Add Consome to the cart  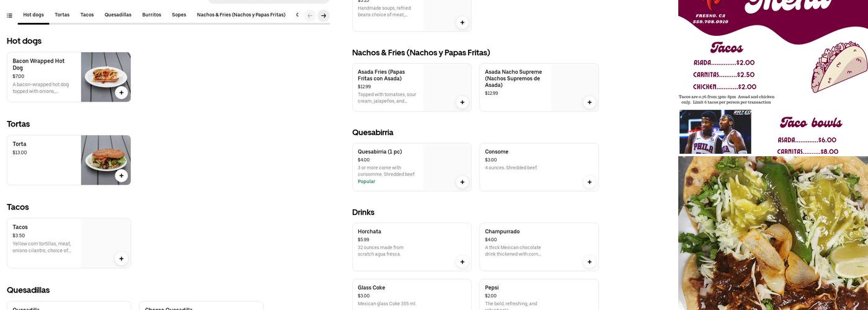[589, 182]
